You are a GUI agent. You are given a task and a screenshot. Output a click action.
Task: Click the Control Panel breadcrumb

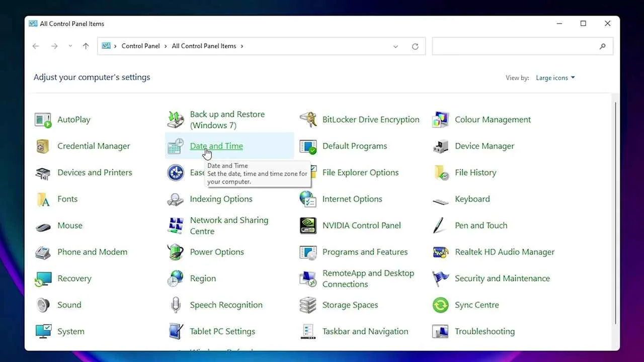[140, 46]
